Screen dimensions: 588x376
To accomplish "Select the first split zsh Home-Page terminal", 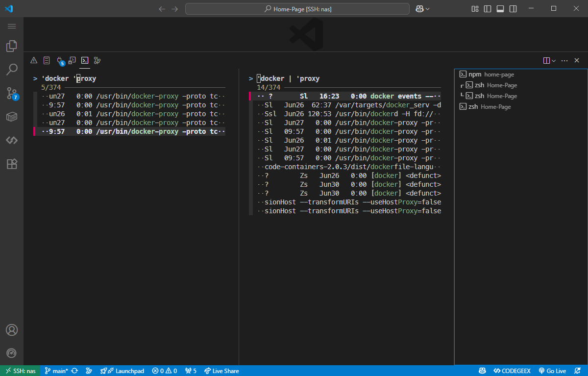I will click(x=521, y=85).
